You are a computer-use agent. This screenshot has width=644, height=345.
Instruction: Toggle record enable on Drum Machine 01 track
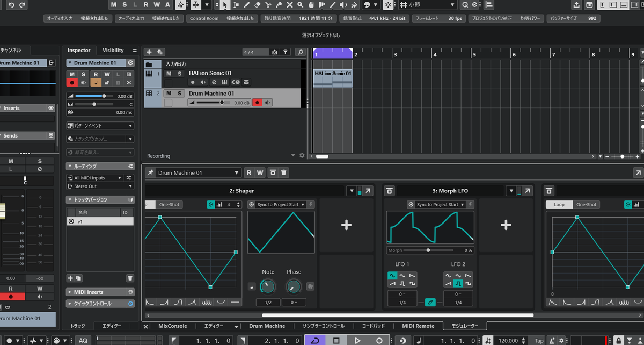[257, 102]
